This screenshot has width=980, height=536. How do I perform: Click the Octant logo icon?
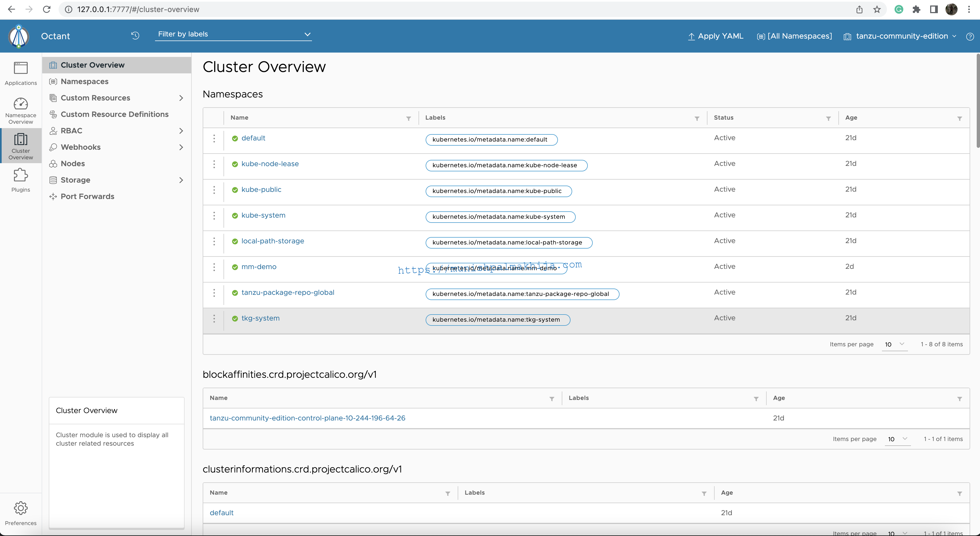pyautogui.click(x=19, y=36)
